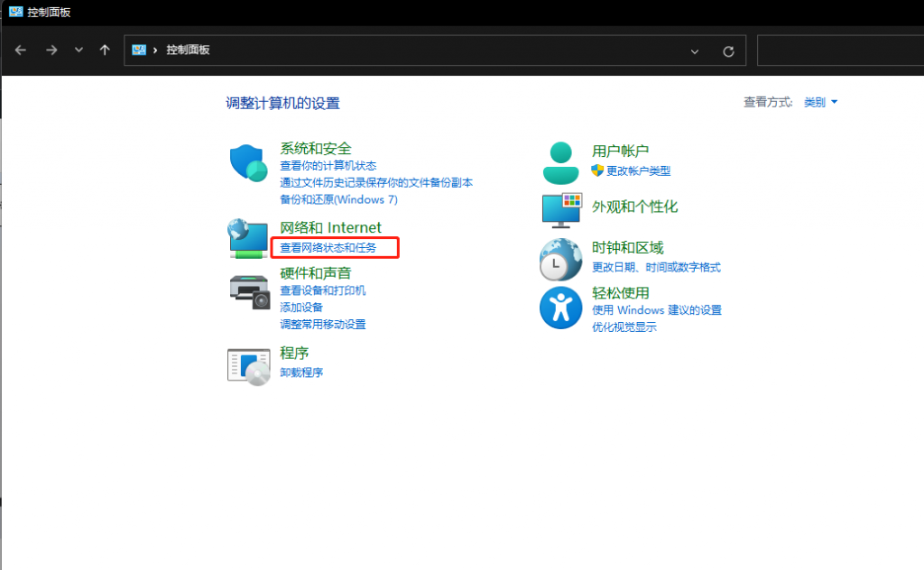Click the 网络和 Internet globe icon
The height and width of the screenshot is (570, 924).
247,238
